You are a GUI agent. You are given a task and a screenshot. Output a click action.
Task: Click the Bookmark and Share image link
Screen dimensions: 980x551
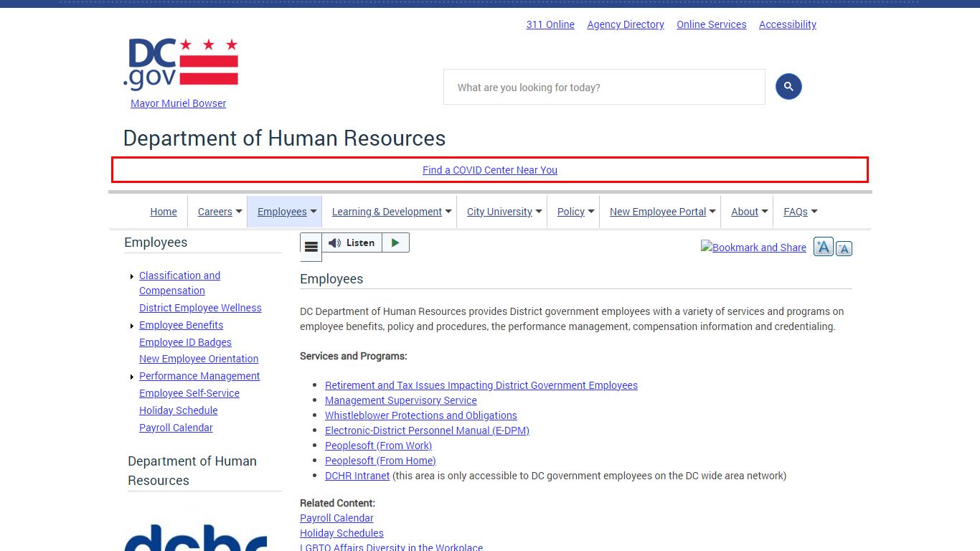click(x=753, y=248)
